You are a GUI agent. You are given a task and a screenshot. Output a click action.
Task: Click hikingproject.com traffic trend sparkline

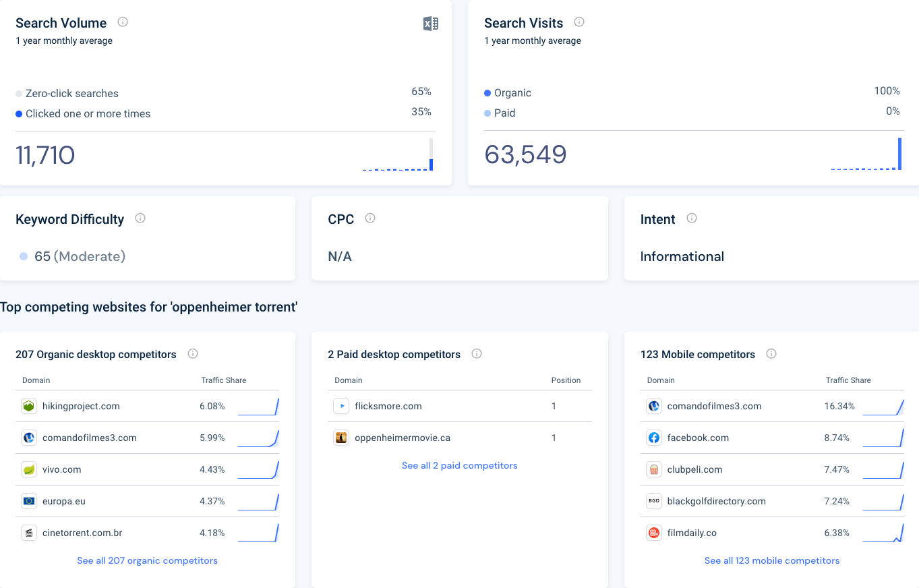pyautogui.click(x=258, y=406)
